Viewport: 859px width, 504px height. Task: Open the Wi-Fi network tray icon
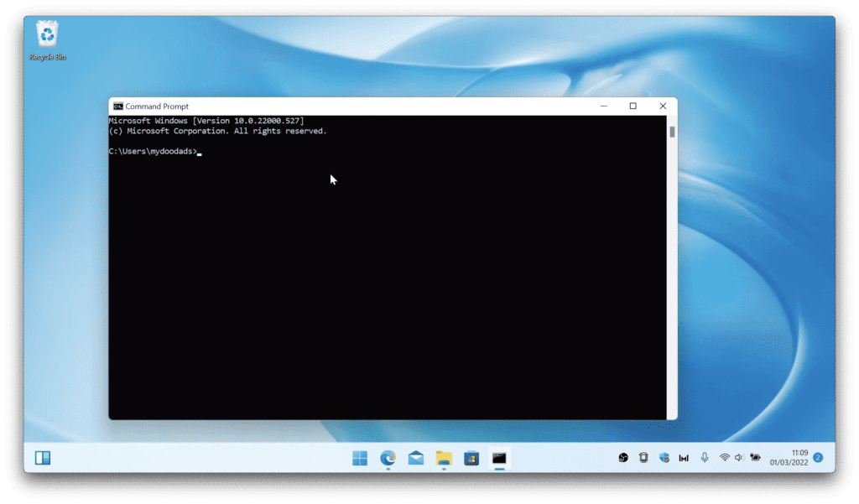point(724,457)
